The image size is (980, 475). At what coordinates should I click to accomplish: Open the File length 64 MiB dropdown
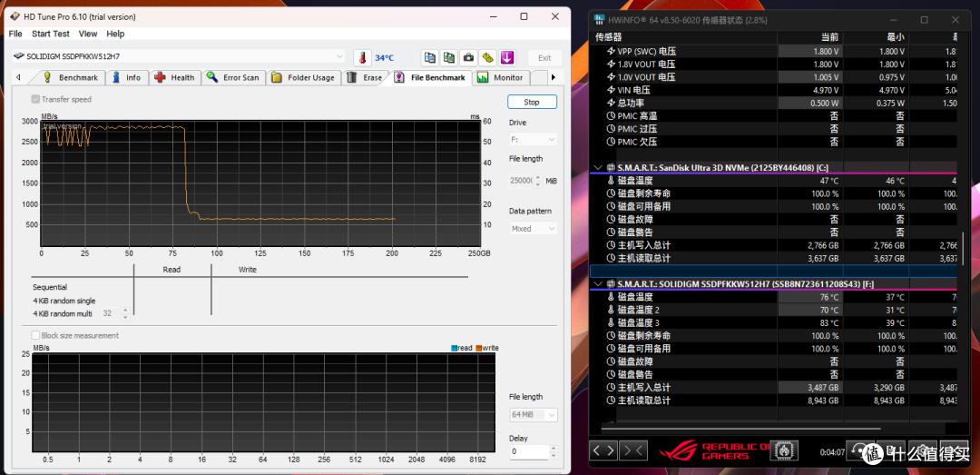pyautogui.click(x=534, y=415)
